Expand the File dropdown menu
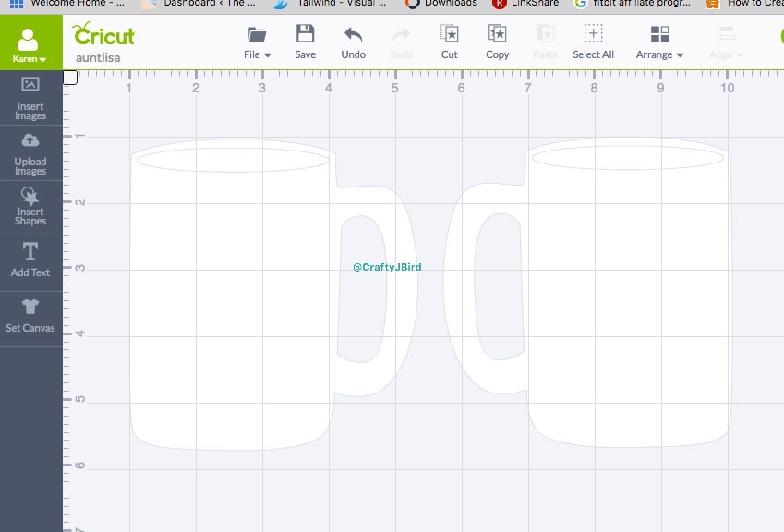 (x=257, y=42)
